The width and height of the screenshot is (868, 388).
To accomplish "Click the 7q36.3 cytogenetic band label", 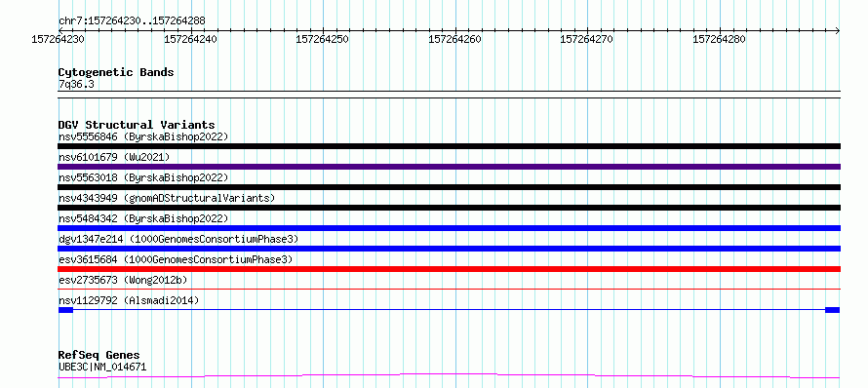I will point(76,85).
